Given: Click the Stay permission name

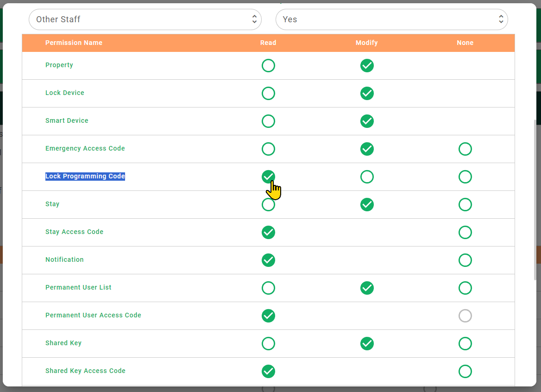Looking at the screenshot, I should coord(52,204).
